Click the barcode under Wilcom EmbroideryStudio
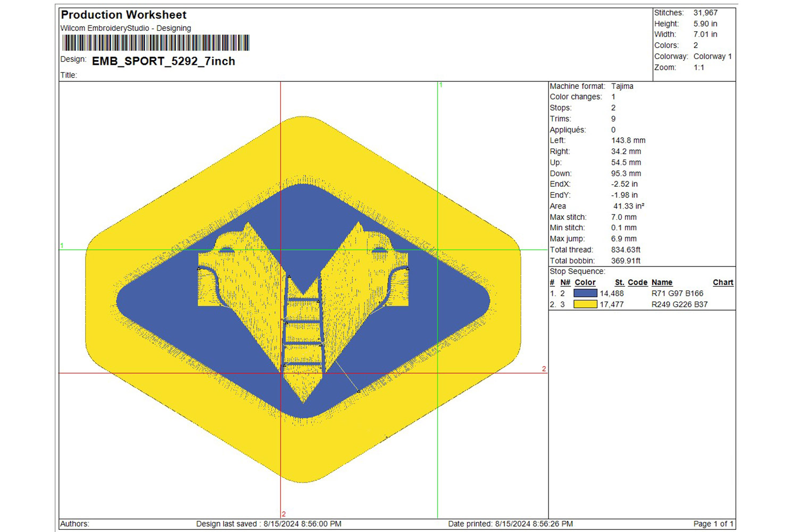Screen dimensions: 799x532 (156, 43)
